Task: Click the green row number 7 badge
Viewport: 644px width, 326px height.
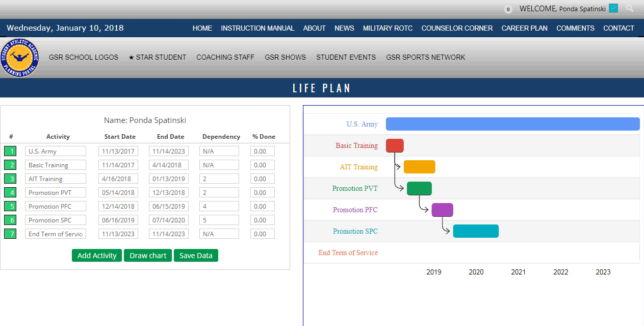Action: coord(10,234)
